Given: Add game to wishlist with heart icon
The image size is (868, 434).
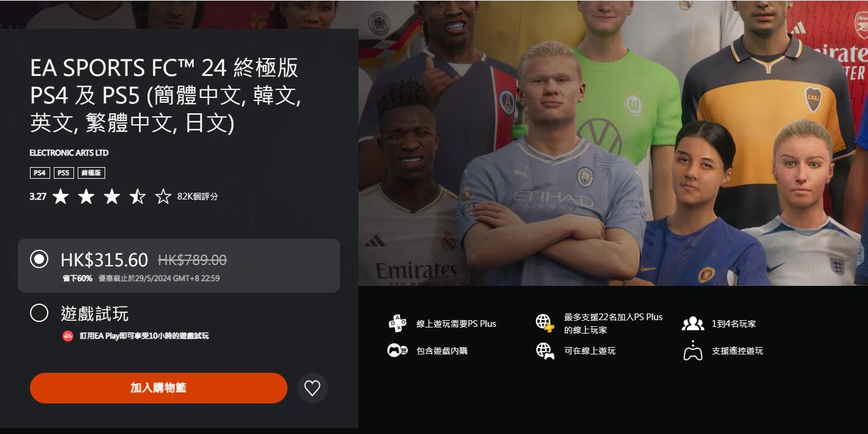Looking at the screenshot, I should coord(313,388).
